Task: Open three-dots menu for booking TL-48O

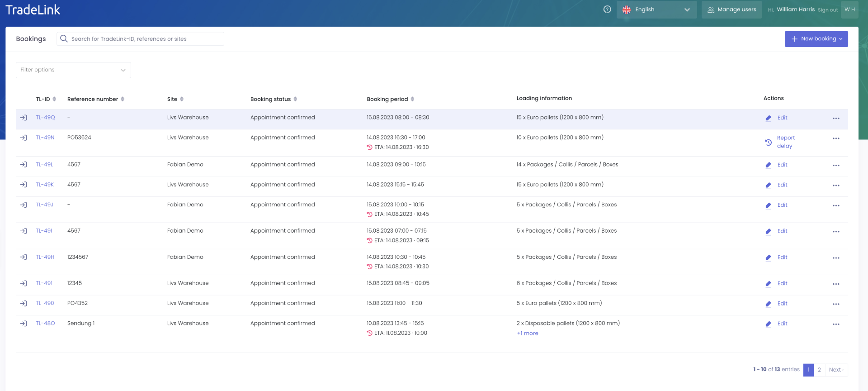Action: tap(835, 324)
